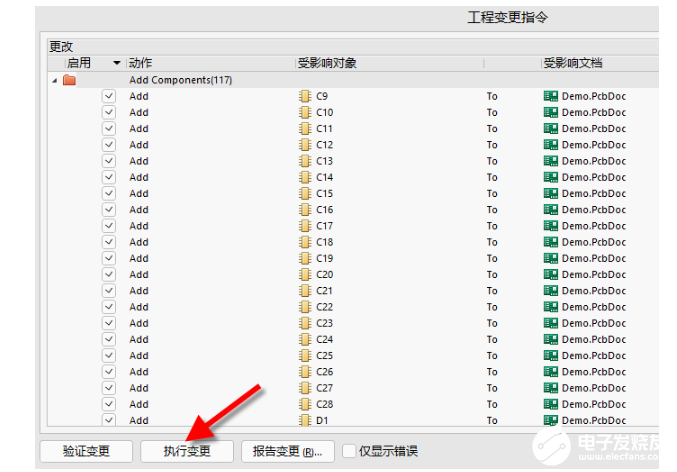
Task: Click the To cell in the D1 row
Action: coord(492,420)
